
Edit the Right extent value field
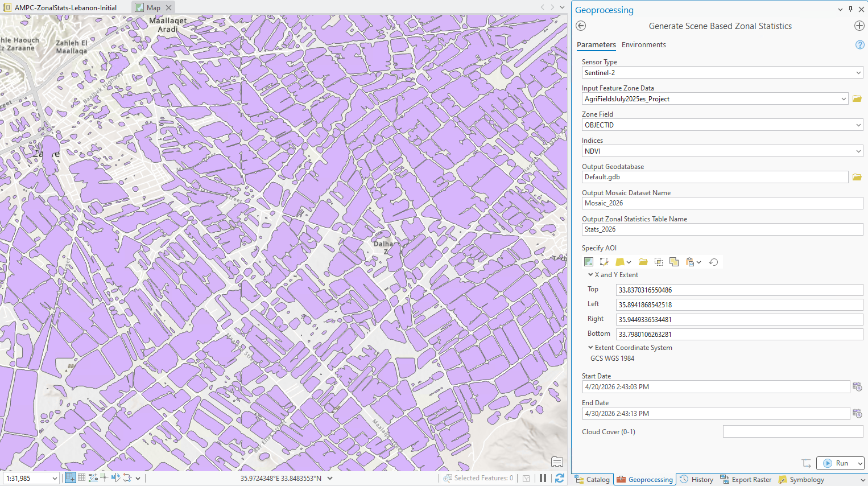coord(739,319)
